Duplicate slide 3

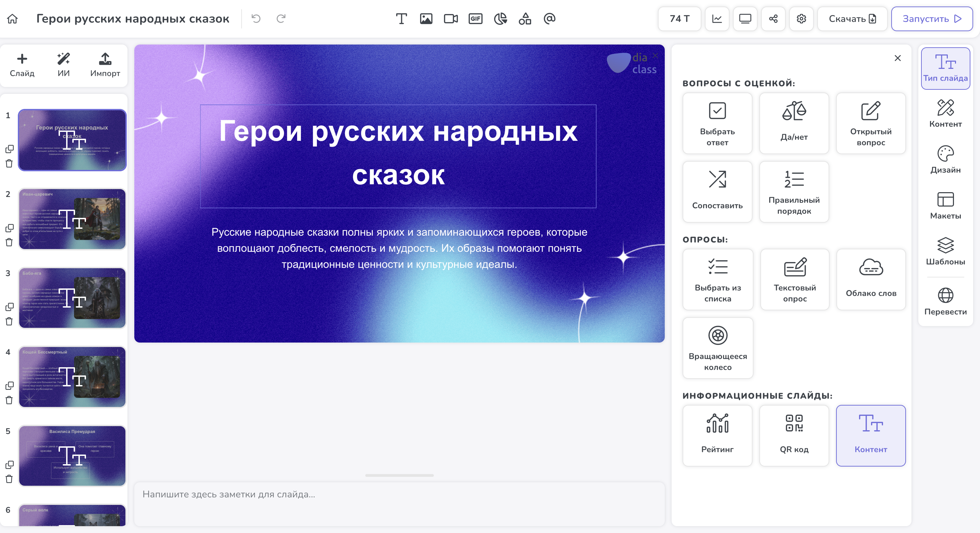pyautogui.click(x=10, y=307)
